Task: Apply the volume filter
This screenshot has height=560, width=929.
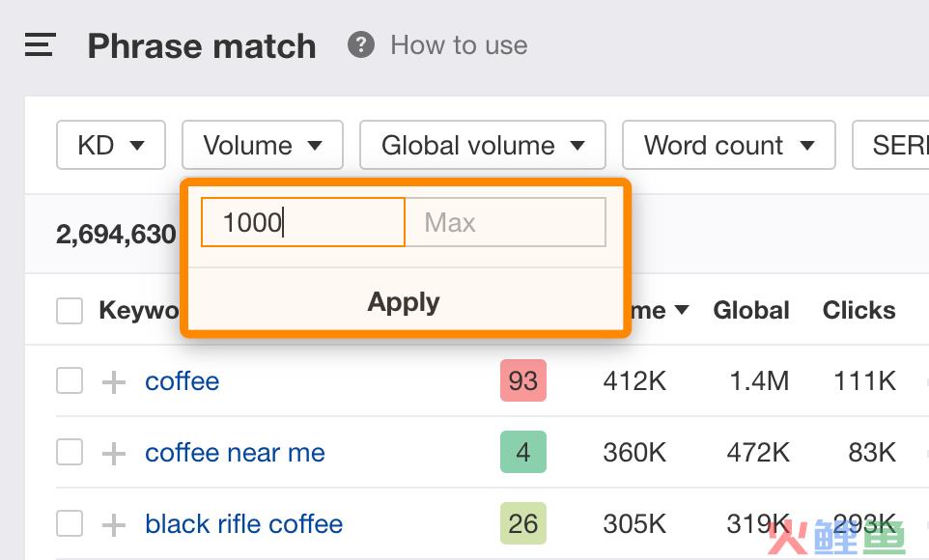Action: (404, 301)
